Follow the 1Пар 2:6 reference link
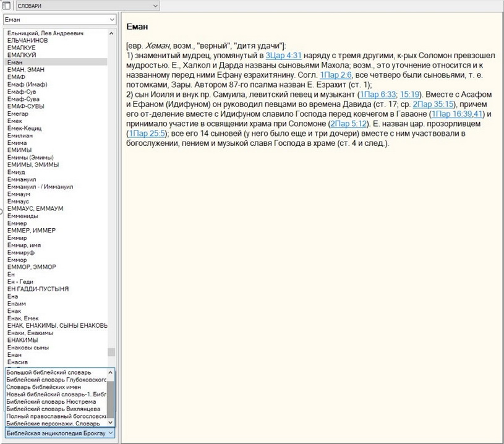504x444 pixels. tap(334, 74)
